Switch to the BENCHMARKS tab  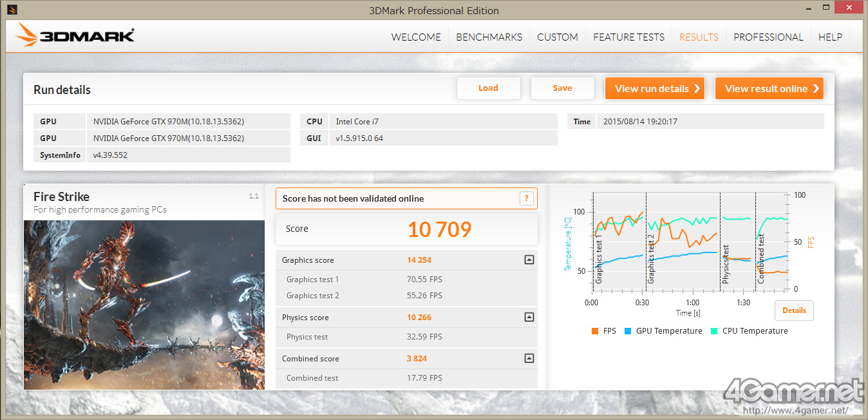(x=489, y=37)
